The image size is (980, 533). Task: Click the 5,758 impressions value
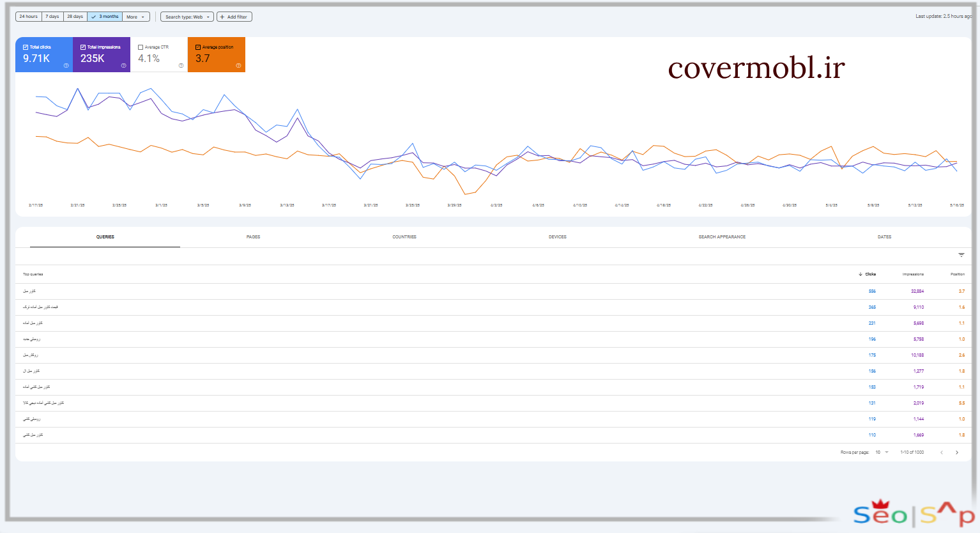click(x=919, y=339)
